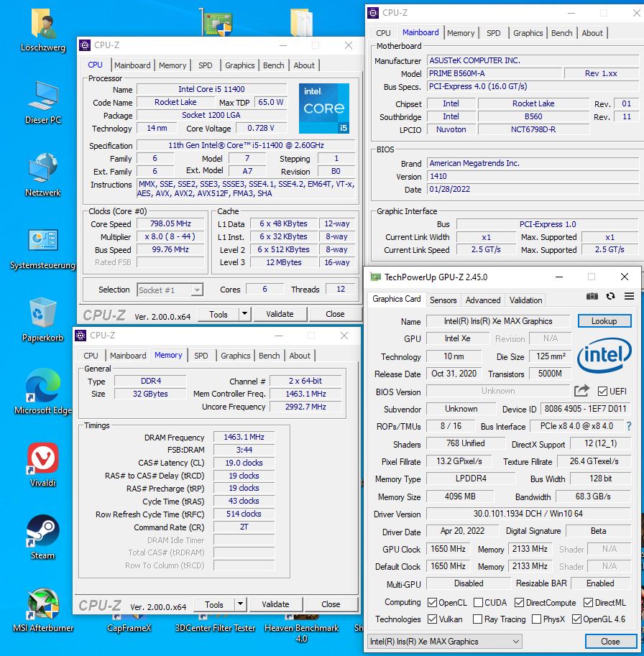
Task: Toggle the PhysX checkbox
Action: click(536, 619)
